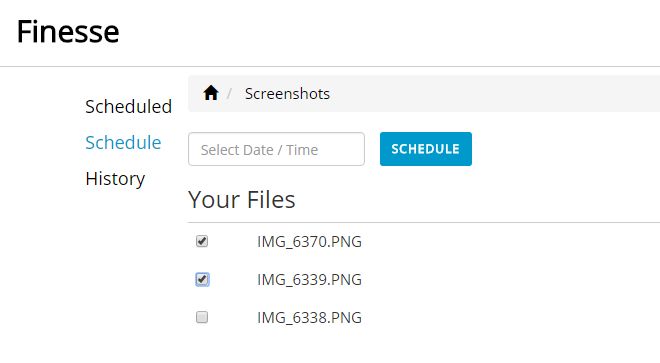Uncheck the IMG_6339.PNG checkbox
660x363 pixels.
(x=202, y=279)
